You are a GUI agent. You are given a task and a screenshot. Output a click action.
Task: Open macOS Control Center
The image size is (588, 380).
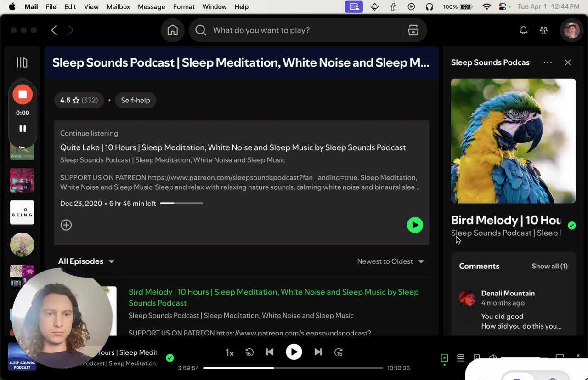503,7
